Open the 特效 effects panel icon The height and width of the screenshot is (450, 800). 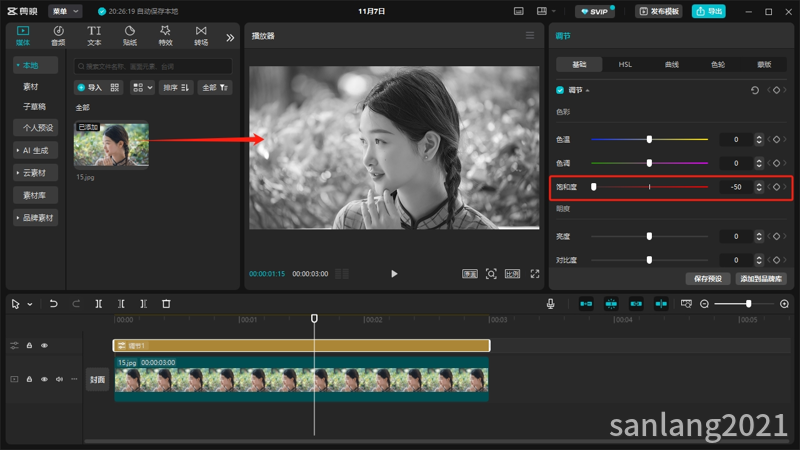tap(165, 36)
